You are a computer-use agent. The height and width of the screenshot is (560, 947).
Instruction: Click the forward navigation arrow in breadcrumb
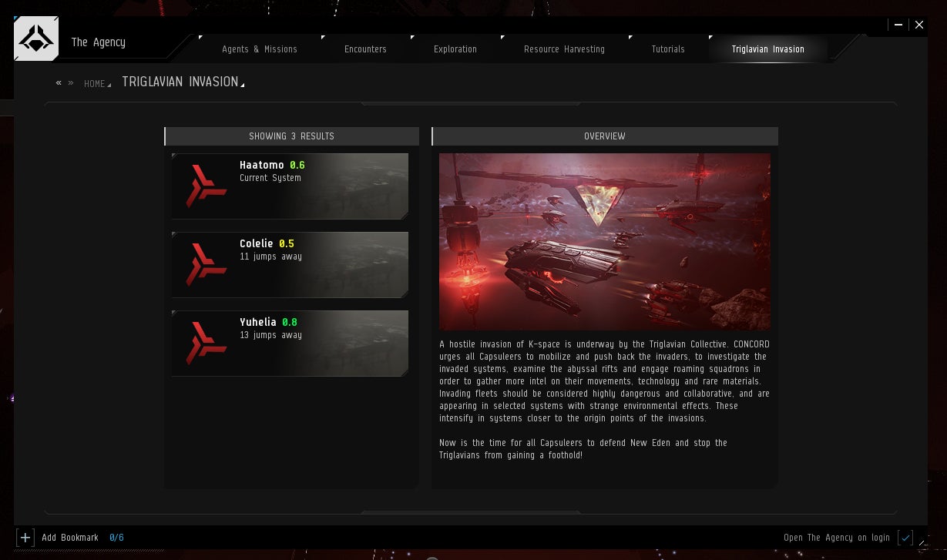(x=71, y=82)
